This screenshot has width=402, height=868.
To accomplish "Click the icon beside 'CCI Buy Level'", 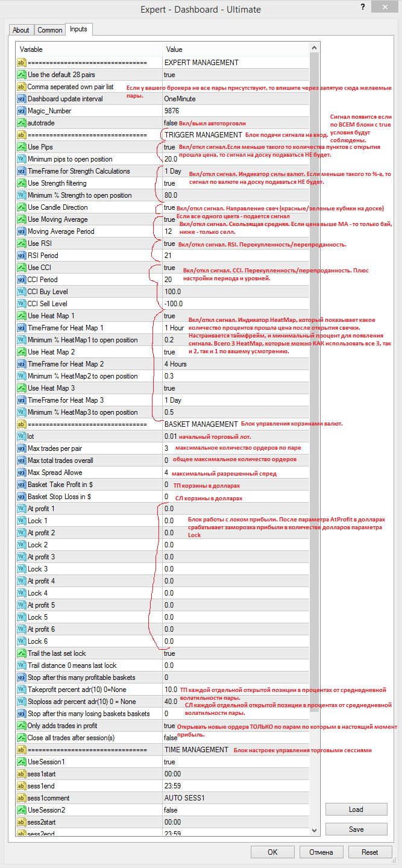I will [22, 292].
